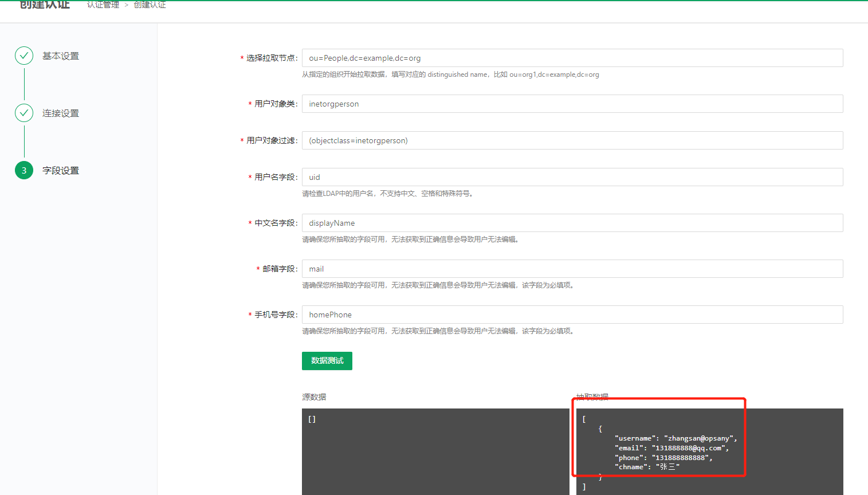Screen dimensions: 868x495
Task: Open 认证管理 breadcrumb link
Action: [103, 5]
